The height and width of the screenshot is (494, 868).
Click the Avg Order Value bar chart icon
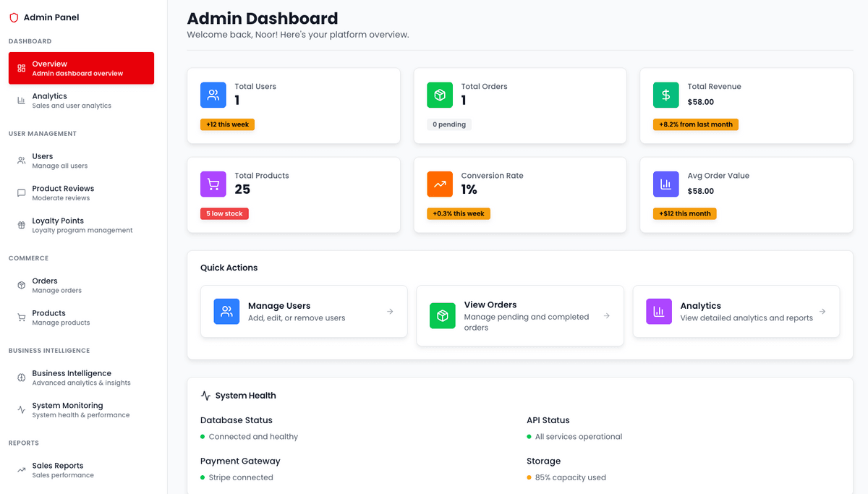pos(666,184)
